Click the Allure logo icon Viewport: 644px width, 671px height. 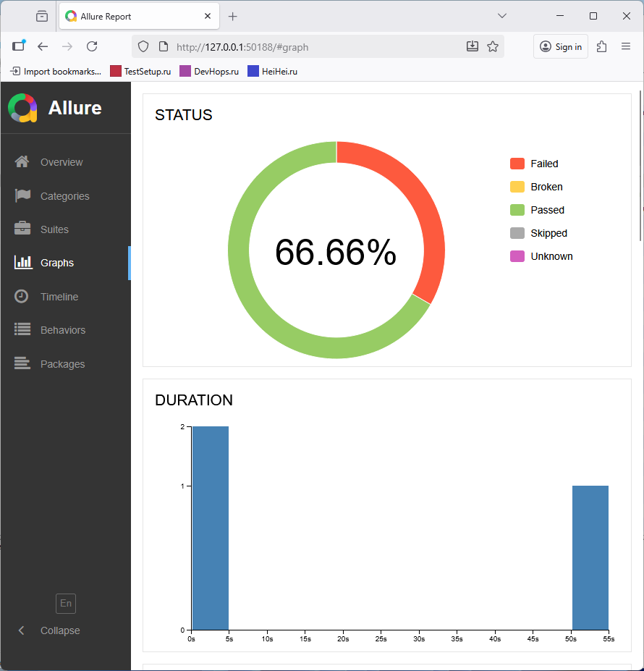pyautogui.click(x=22, y=108)
